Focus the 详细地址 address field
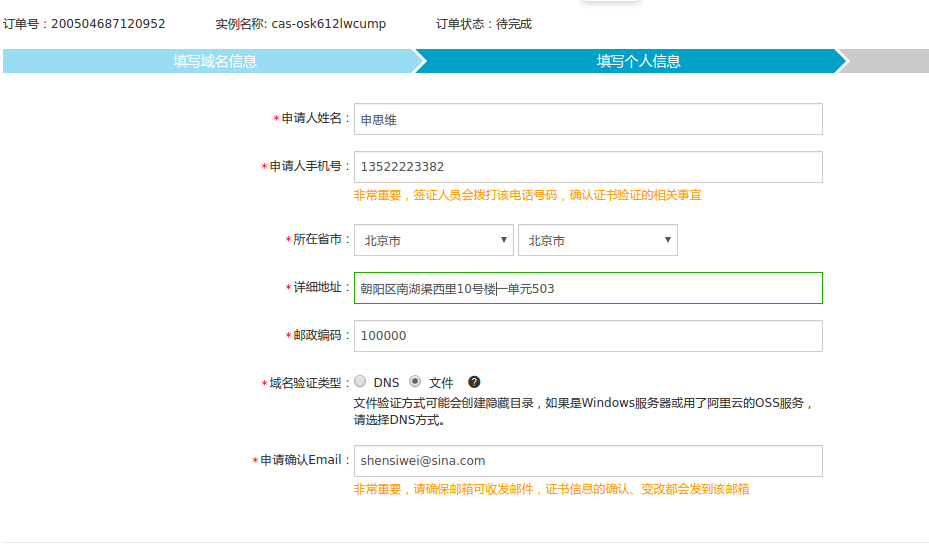The height and width of the screenshot is (544, 929). (x=588, y=288)
